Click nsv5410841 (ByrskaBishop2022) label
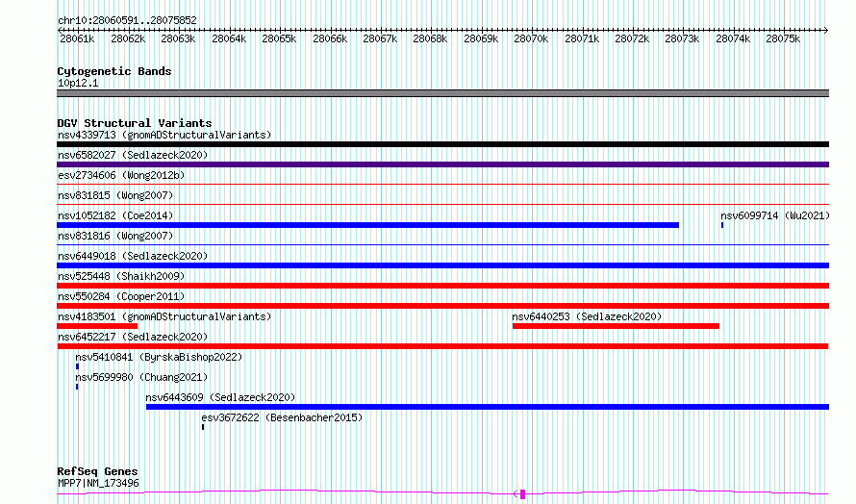856x504 pixels. [x=159, y=357]
